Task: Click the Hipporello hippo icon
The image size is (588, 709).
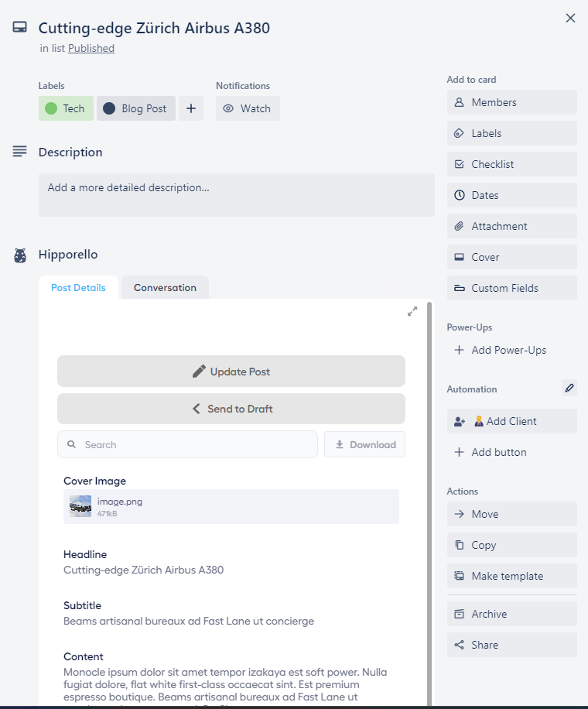Action: pos(19,254)
